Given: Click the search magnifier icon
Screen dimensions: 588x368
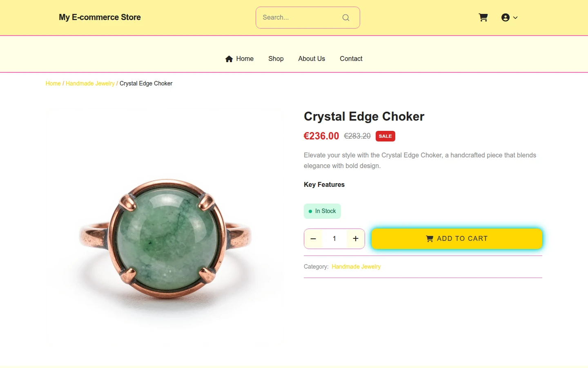Looking at the screenshot, I should pyautogui.click(x=346, y=18).
